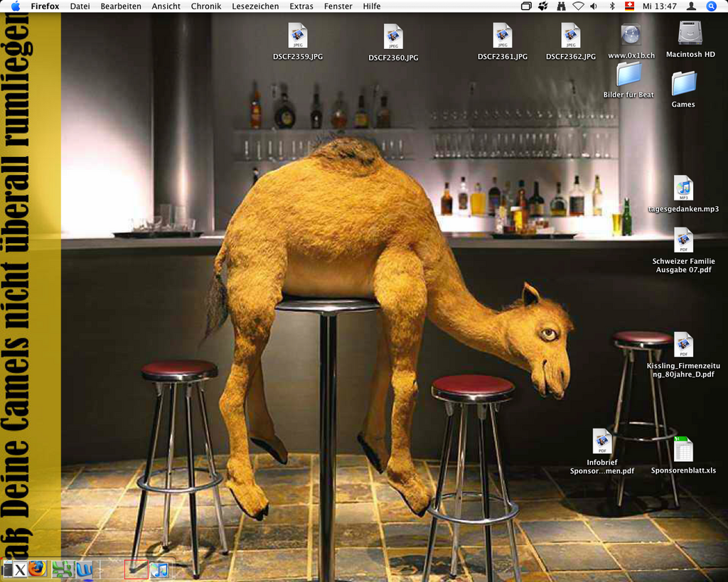Select Schweizer Familie Ausgabe 07.pdf icon
The height and width of the screenshot is (582, 728).
(x=683, y=240)
